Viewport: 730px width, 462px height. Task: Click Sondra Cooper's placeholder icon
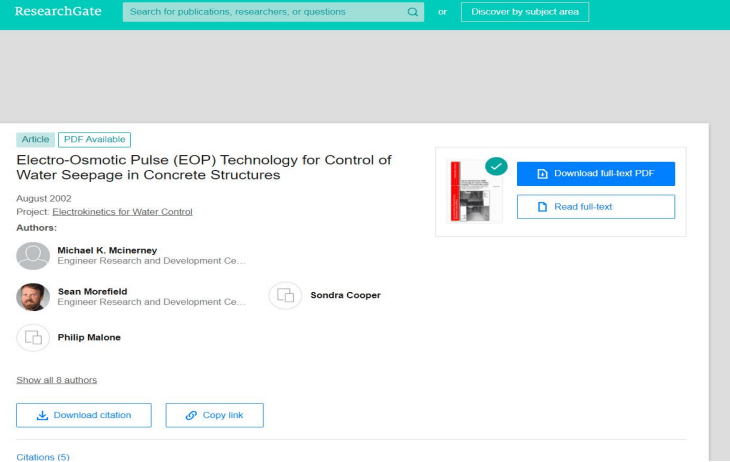pyautogui.click(x=285, y=295)
